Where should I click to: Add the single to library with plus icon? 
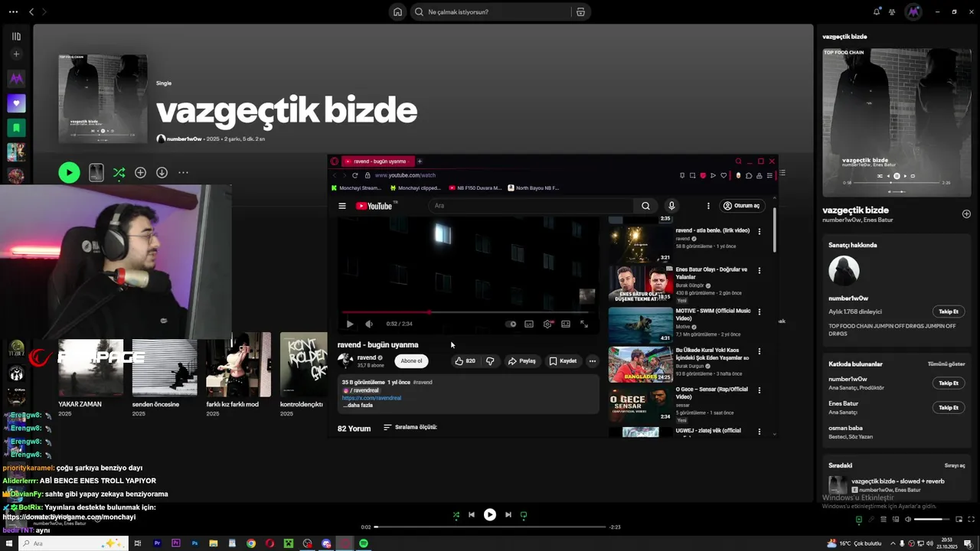pyautogui.click(x=140, y=173)
